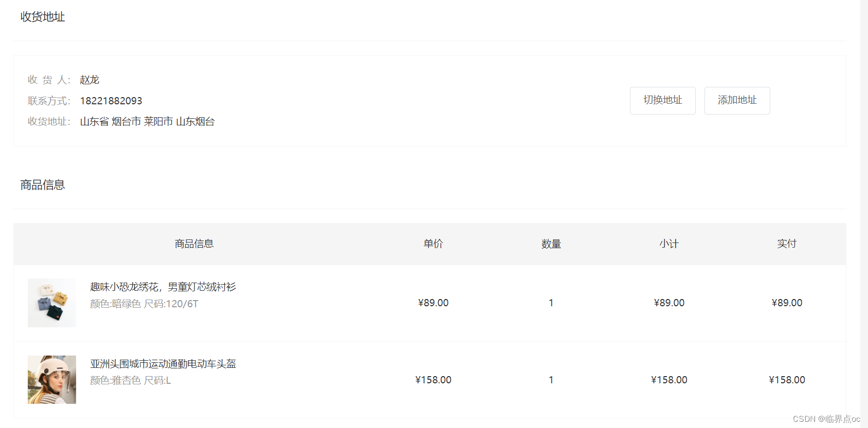The image size is (868, 428).
Task: Click the product name 趣味小恐龙绣花，男童灯芯绒衬衫
Action: 162,287
